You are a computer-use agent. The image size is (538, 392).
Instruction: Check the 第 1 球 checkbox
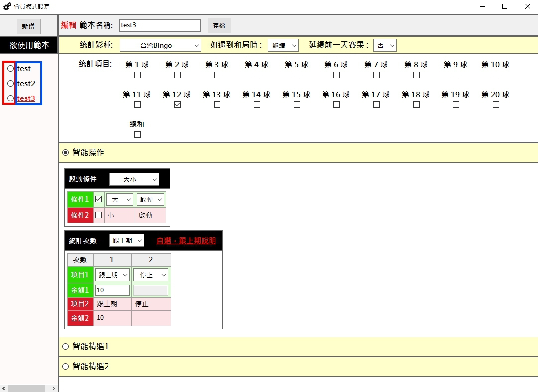(138, 75)
